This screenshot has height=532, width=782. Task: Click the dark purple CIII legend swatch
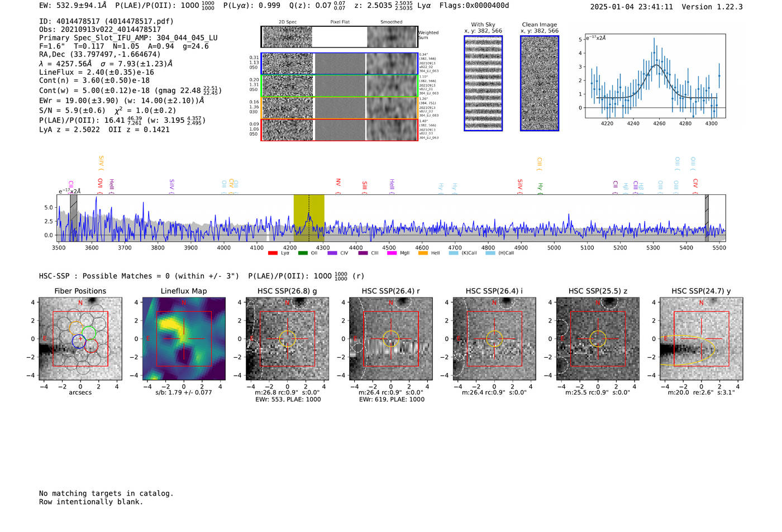click(363, 253)
